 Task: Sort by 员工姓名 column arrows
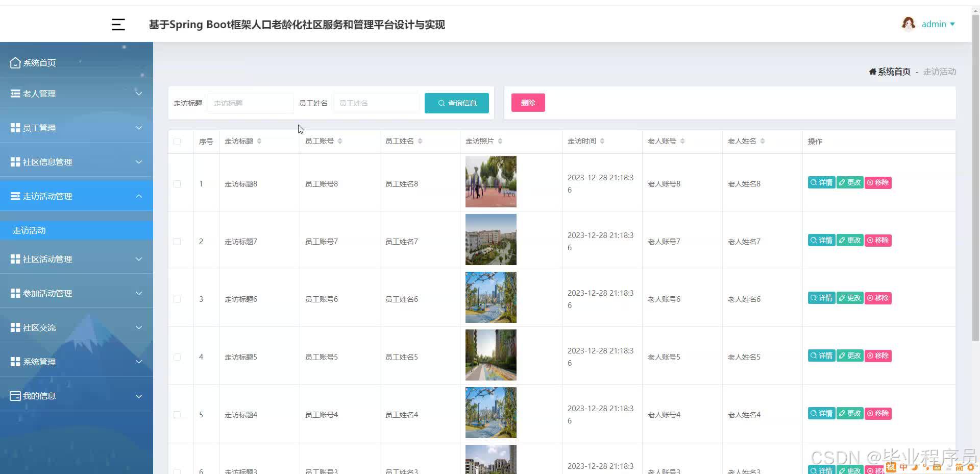420,141
